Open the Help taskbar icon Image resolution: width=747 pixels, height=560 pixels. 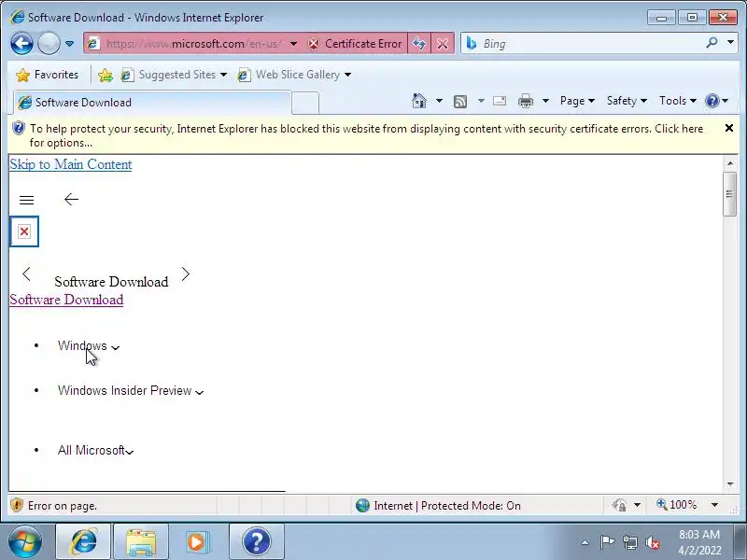tap(256, 542)
